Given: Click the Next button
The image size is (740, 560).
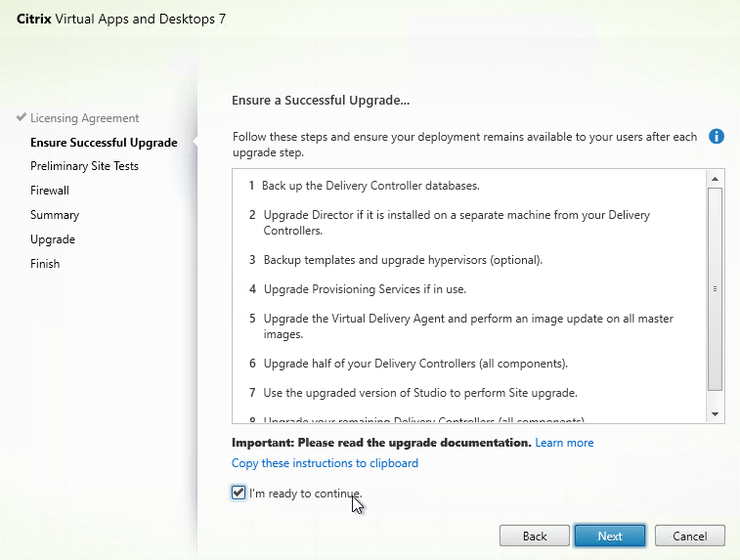Looking at the screenshot, I should point(610,537).
